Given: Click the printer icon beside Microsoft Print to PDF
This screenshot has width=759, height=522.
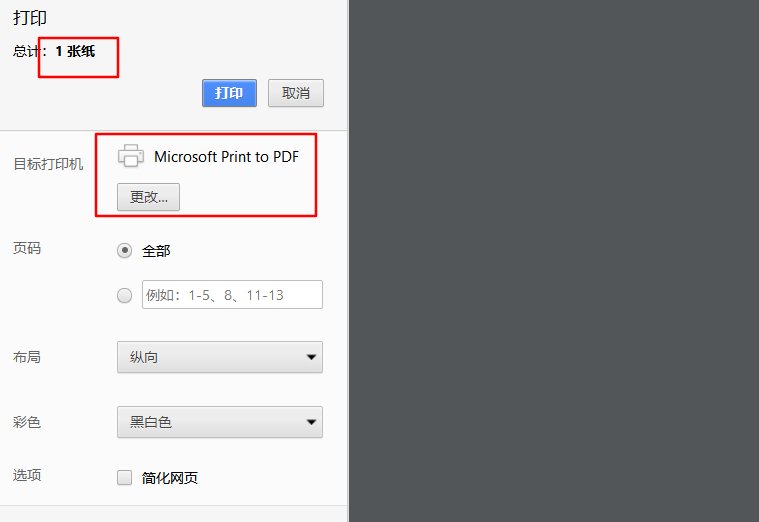Looking at the screenshot, I should 131,156.
